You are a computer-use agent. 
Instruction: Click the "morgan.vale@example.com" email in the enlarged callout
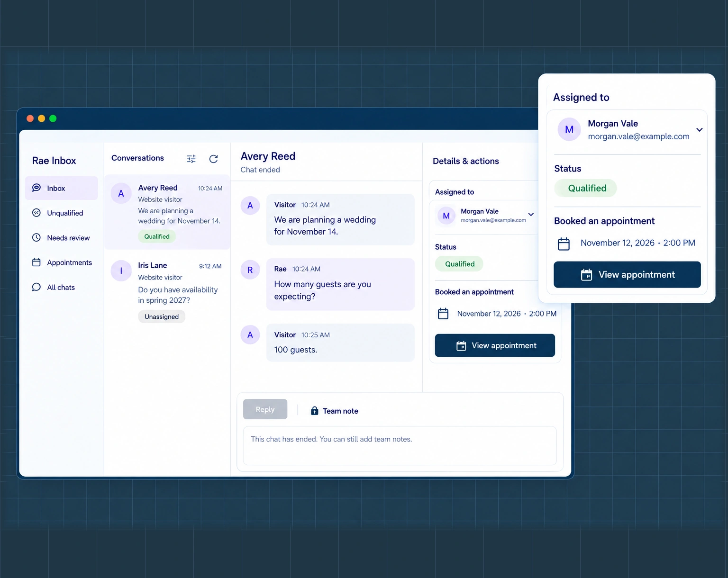[638, 136]
